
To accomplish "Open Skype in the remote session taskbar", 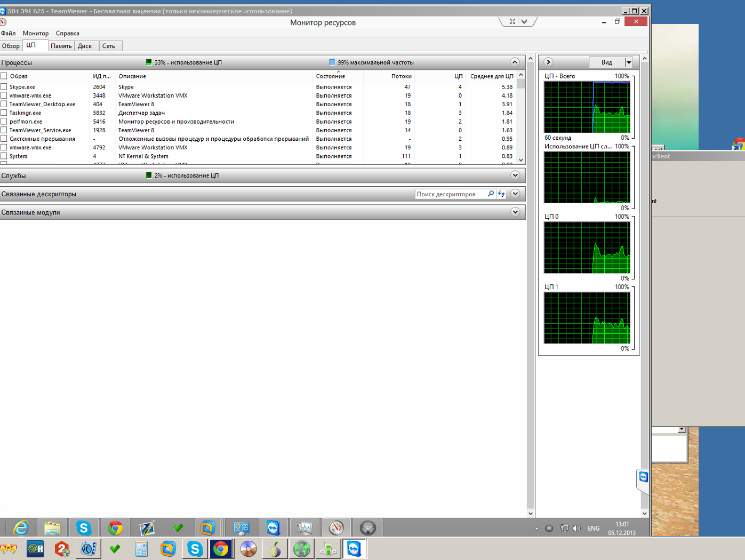I will pos(84,528).
